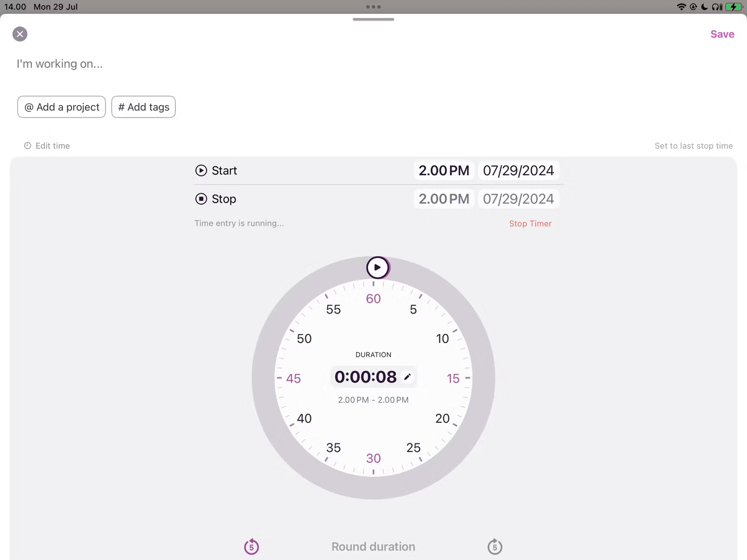This screenshot has width=747, height=560.
Task: Save the time entry
Action: 722,34
